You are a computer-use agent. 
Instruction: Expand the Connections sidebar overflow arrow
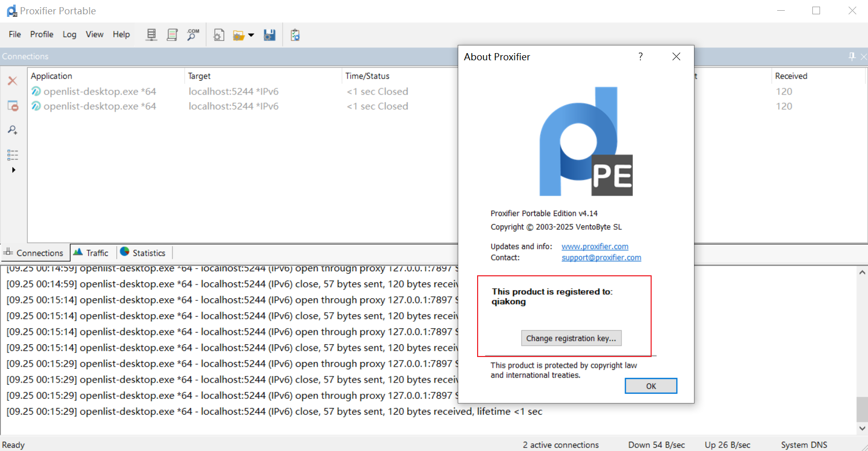[14, 170]
